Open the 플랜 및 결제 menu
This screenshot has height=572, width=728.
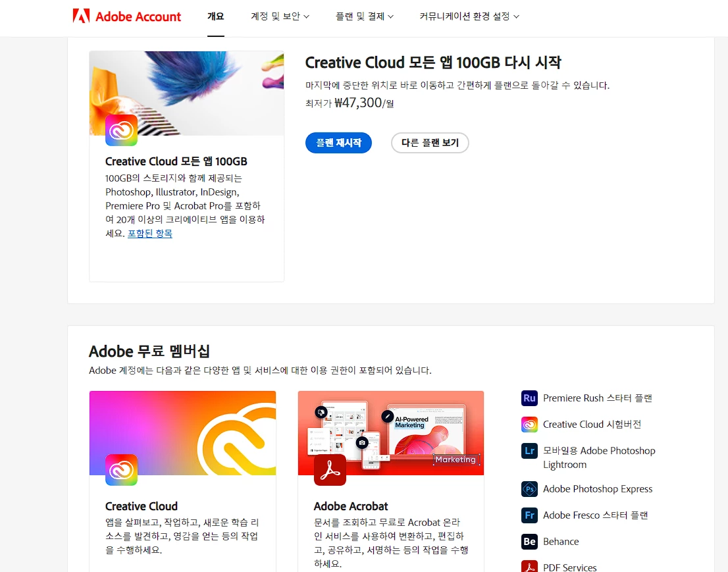[365, 16]
